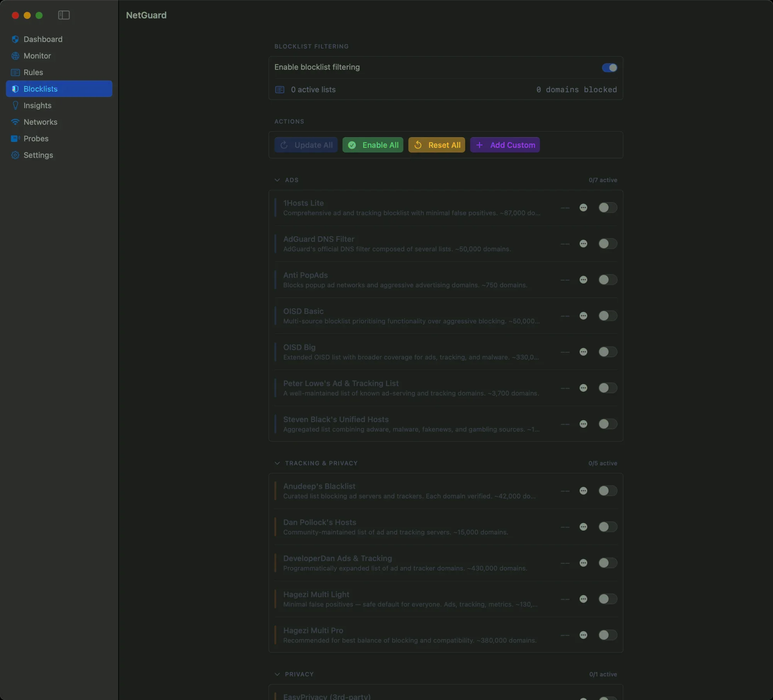The height and width of the screenshot is (700, 773).
Task: Open Dashboard in the sidebar
Action: point(59,39)
